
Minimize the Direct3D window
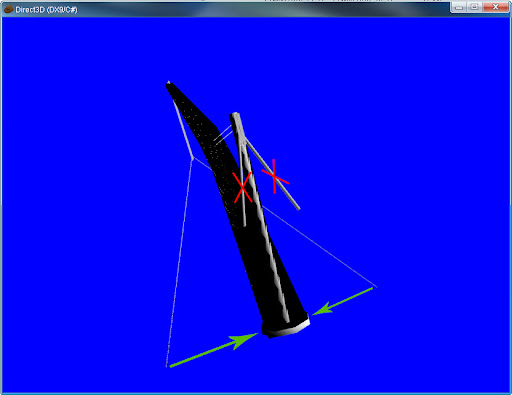pos(459,7)
